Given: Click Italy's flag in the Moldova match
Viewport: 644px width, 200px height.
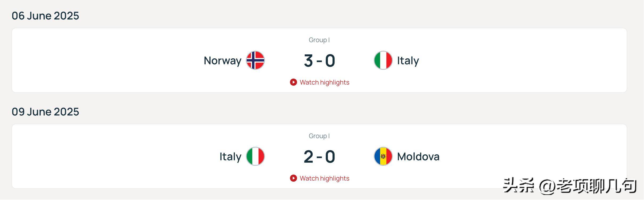Looking at the screenshot, I should pos(255,156).
